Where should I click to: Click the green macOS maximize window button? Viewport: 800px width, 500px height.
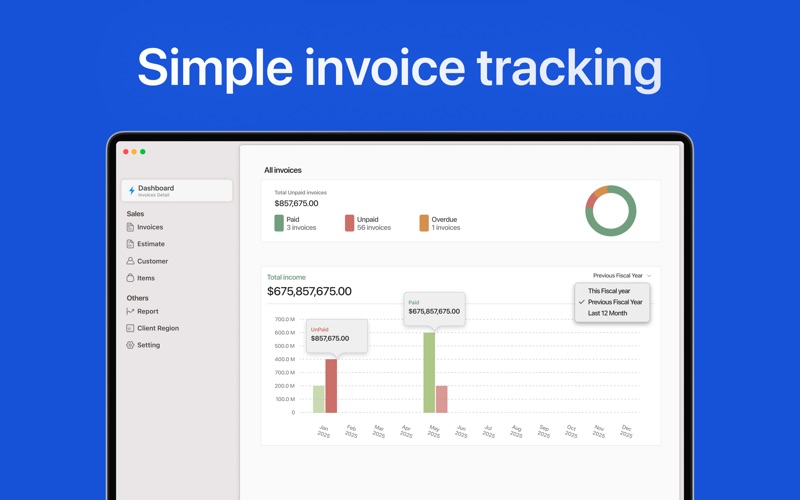(143, 152)
